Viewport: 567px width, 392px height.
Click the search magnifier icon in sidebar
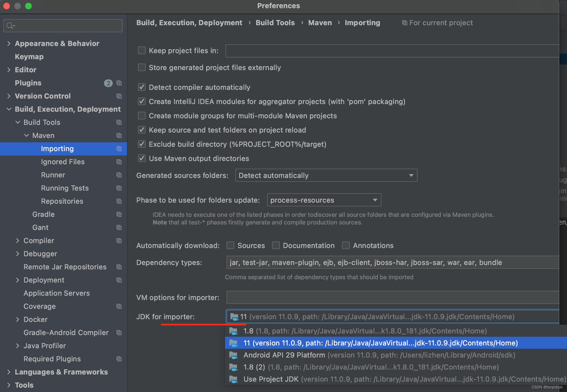click(10, 26)
